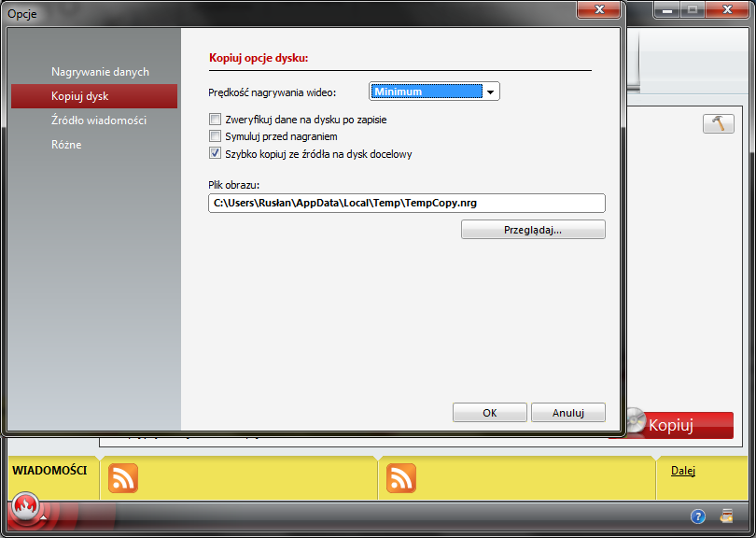Screen dimensions: 756x538
Task: Click the disc icon beside Kopiuj
Action: point(635,422)
